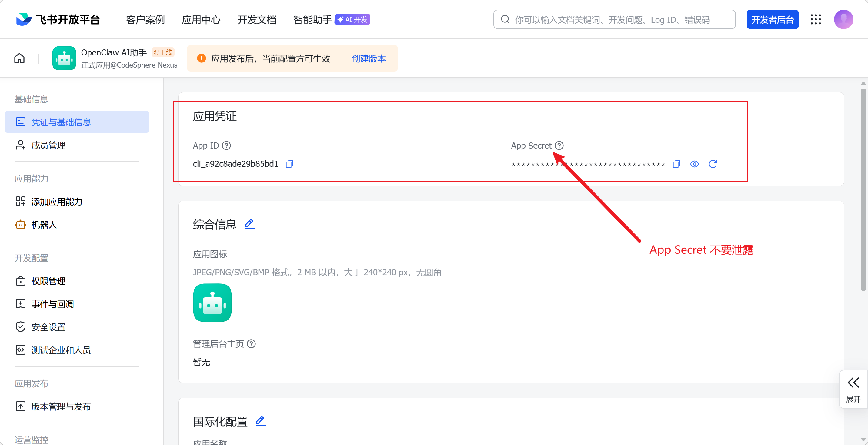Open 开发文档 in top navigation
The image size is (868, 445).
[x=257, y=20]
